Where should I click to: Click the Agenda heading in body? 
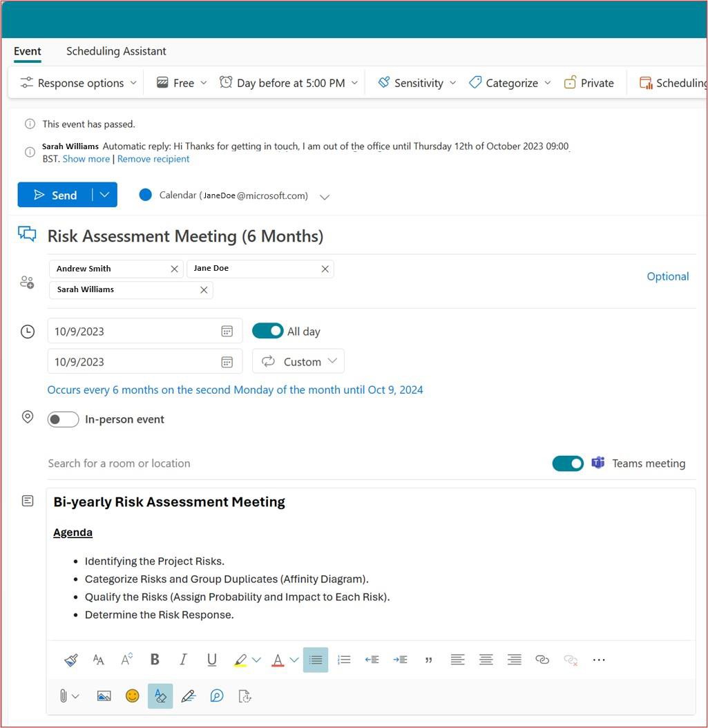tap(73, 532)
